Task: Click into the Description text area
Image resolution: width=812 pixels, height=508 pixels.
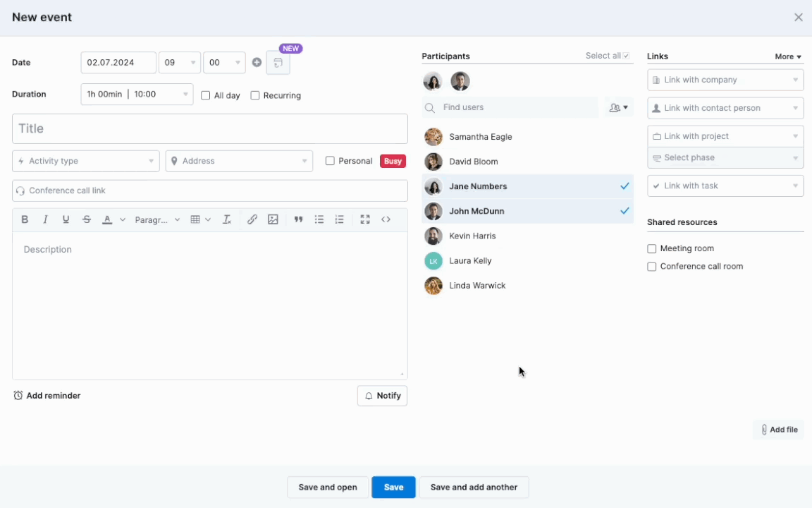Action: pyautogui.click(x=210, y=306)
